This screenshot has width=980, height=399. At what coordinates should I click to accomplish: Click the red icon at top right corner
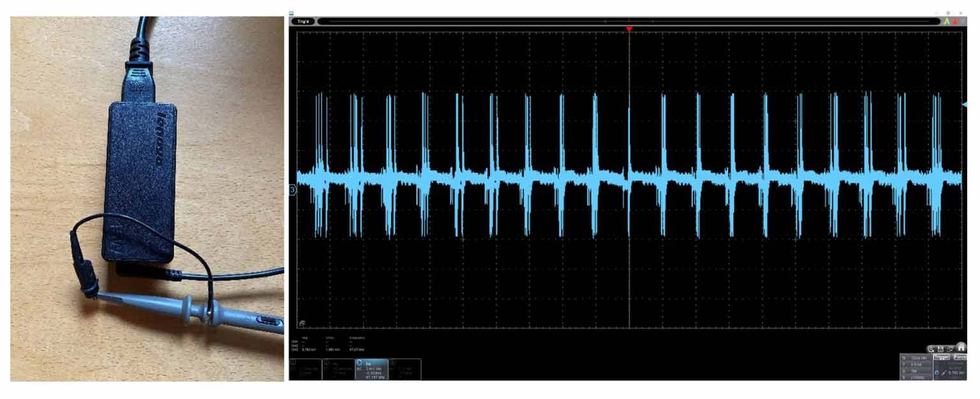tap(956, 21)
